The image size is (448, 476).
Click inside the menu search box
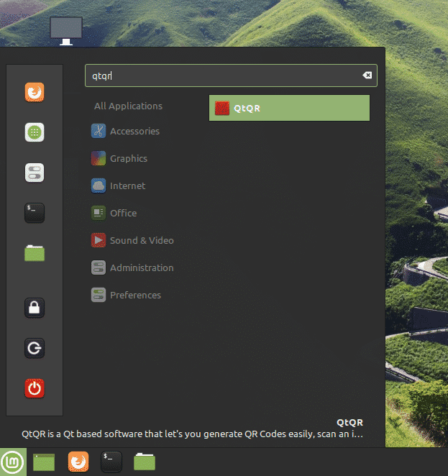[231, 75]
